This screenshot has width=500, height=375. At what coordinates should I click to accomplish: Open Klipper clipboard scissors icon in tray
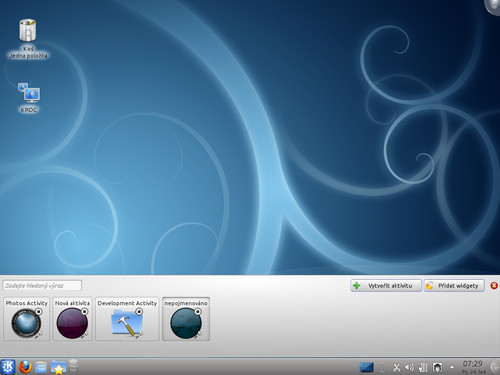click(396, 367)
